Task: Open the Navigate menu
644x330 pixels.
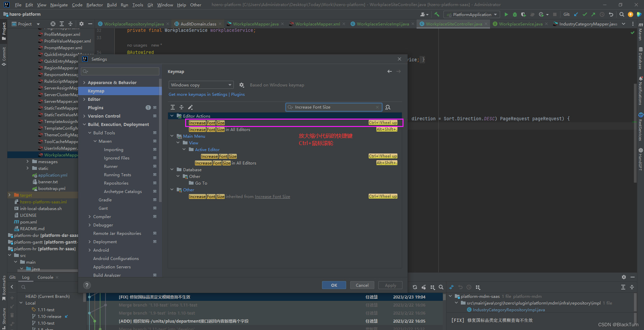Action: pos(59,5)
